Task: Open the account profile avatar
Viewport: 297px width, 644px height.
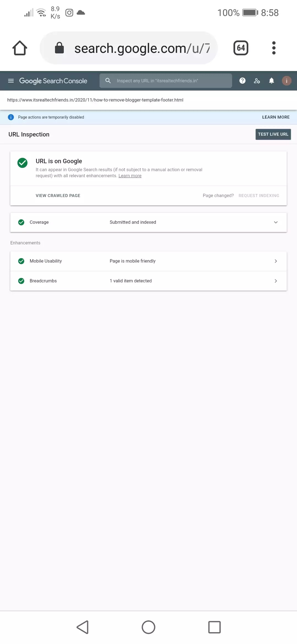Action: click(x=287, y=81)
